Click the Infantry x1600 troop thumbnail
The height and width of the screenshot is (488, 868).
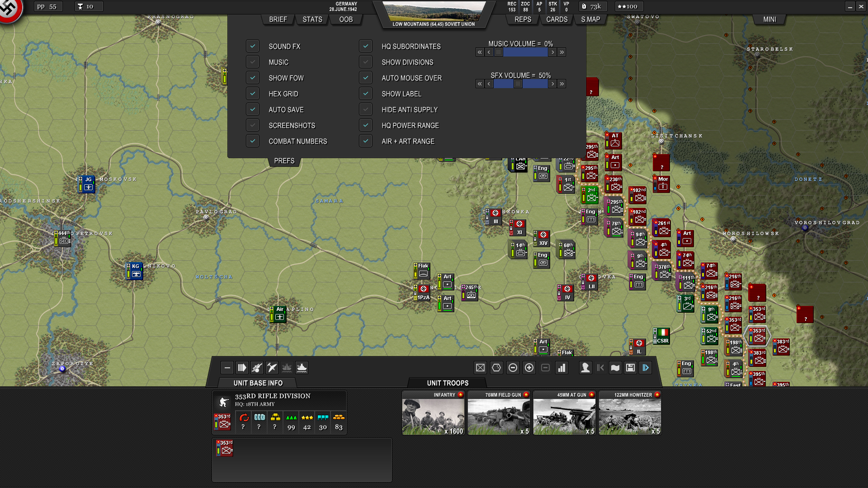(433, 413)
